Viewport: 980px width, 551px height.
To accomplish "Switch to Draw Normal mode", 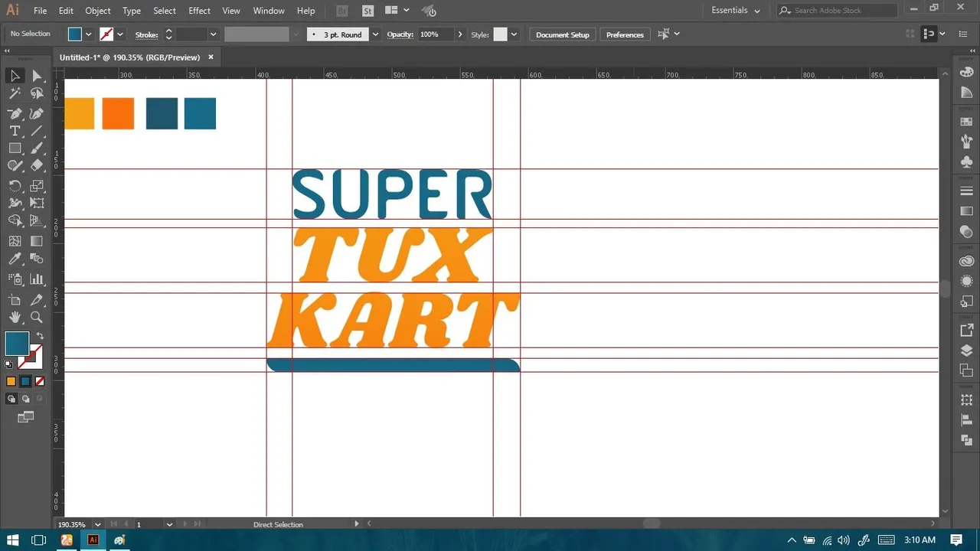I will 11,399.
